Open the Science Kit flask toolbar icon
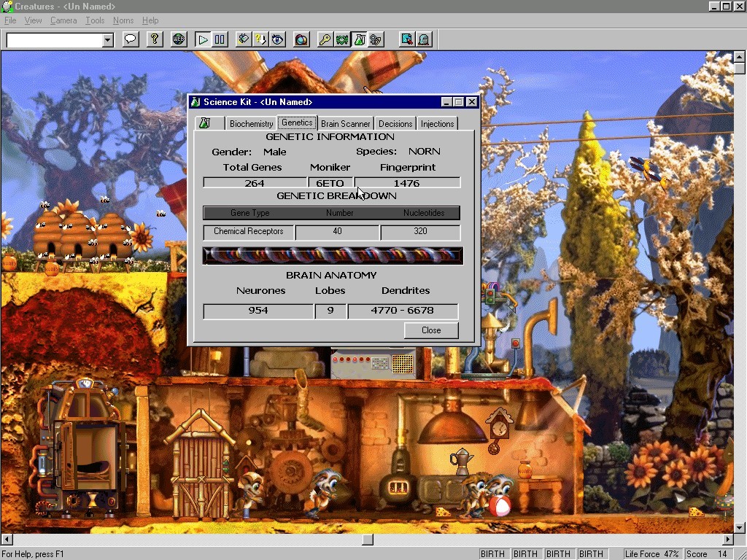747x560 pixels. (x=359, y=39)
